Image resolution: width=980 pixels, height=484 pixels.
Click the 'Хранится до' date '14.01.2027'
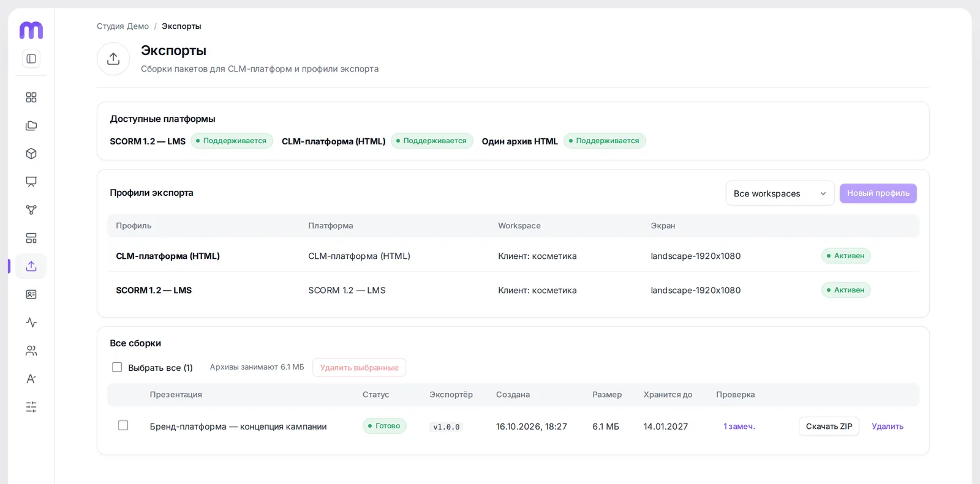click(x=666, y=426)
